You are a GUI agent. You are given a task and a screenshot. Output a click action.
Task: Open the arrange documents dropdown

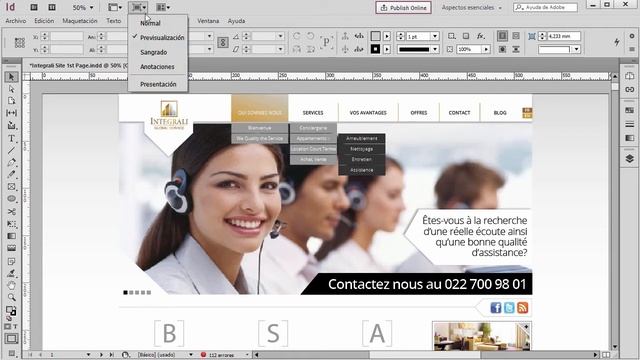coord(163,7)
